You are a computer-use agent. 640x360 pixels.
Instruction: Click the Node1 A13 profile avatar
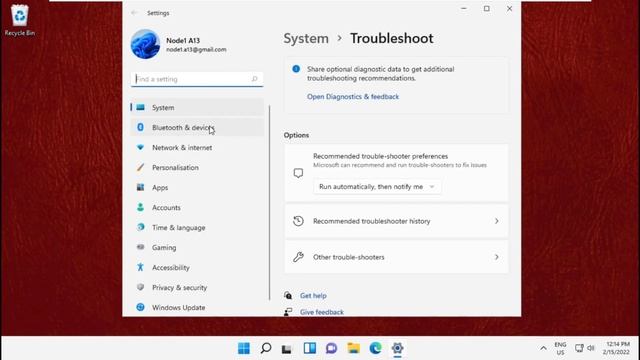145,44
